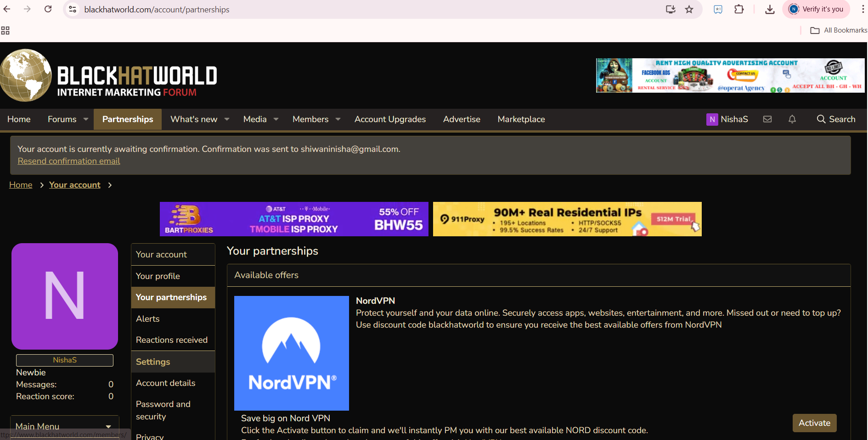Select Your profile in sidebar
868x440 pixels.
point(173,276)
